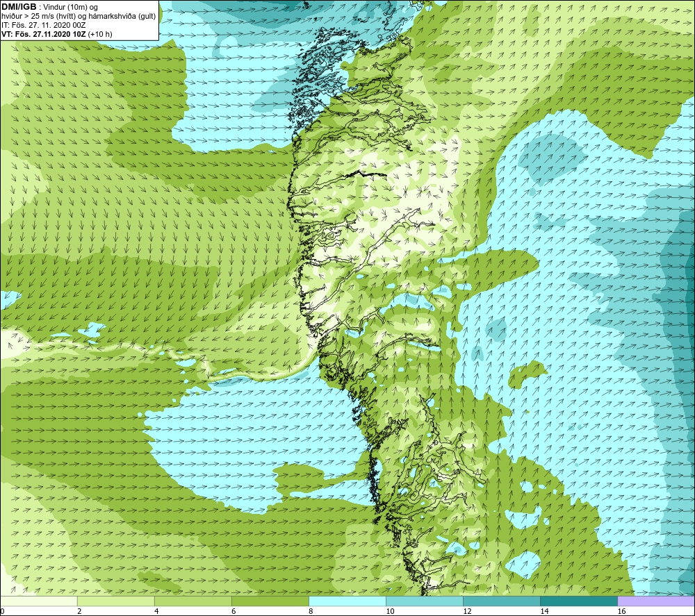
Task: Click the 4-6 m/s legend color swatch
Action: tap(193, 601)
